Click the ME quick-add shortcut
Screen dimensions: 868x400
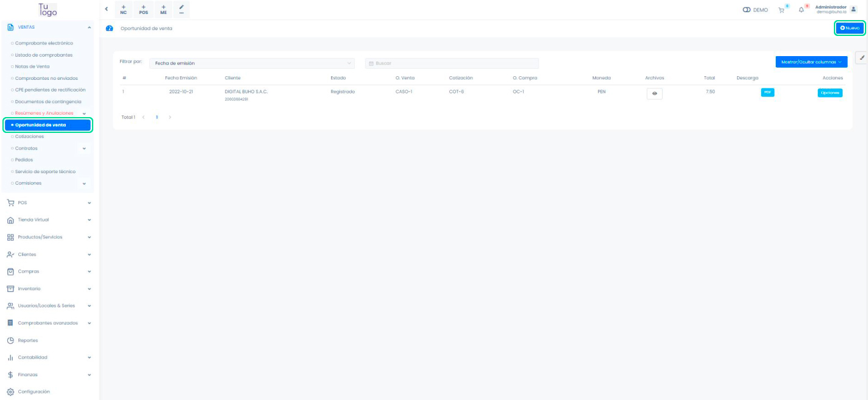click(x=163, y=9)
